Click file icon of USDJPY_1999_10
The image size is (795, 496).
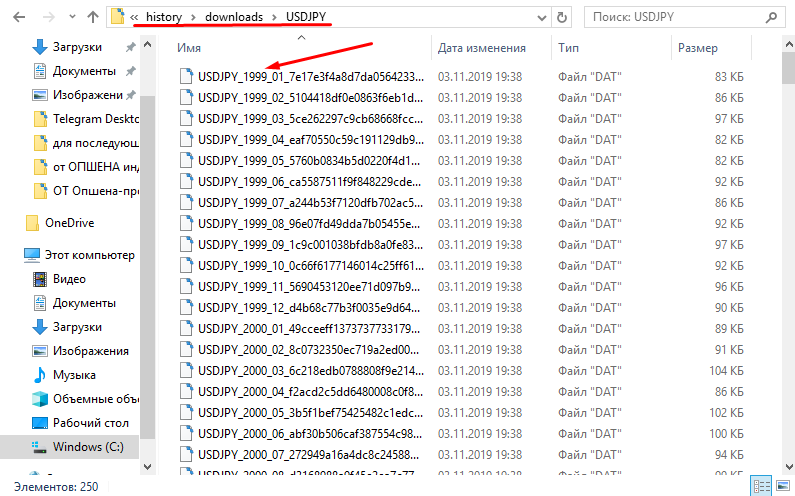point(187,266)
